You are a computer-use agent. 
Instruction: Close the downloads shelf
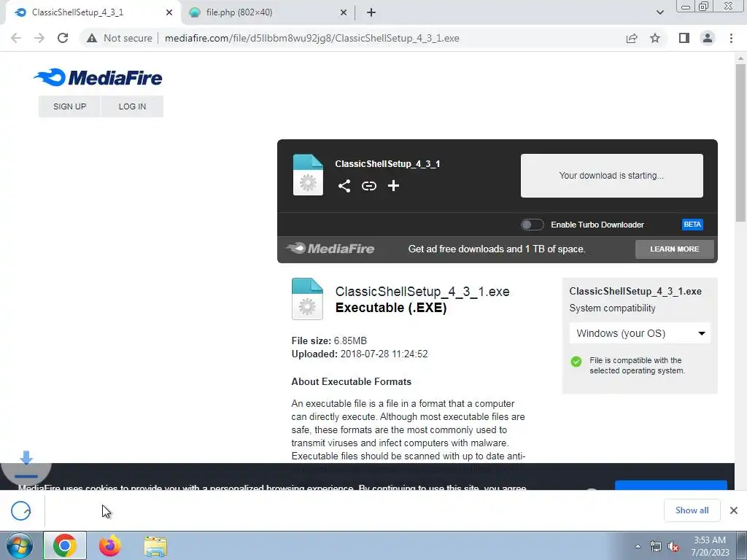tap(734, 510)
